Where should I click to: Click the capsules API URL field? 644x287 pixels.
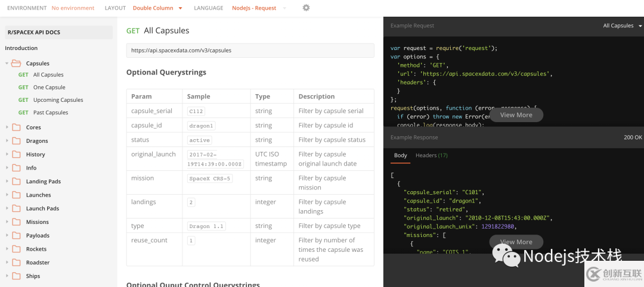[x=250, y=51]
